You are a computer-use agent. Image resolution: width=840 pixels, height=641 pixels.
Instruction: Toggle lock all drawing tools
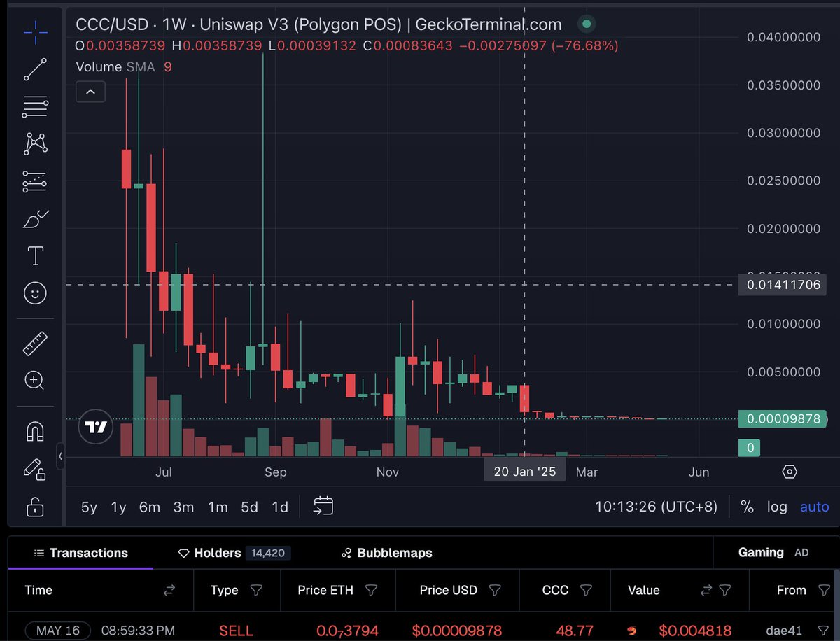click(x=35, y=507)
